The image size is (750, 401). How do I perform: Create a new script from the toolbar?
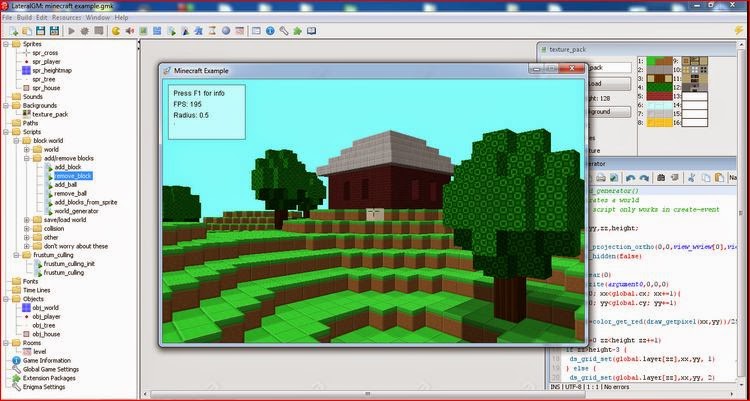click(x=171, y=31)
